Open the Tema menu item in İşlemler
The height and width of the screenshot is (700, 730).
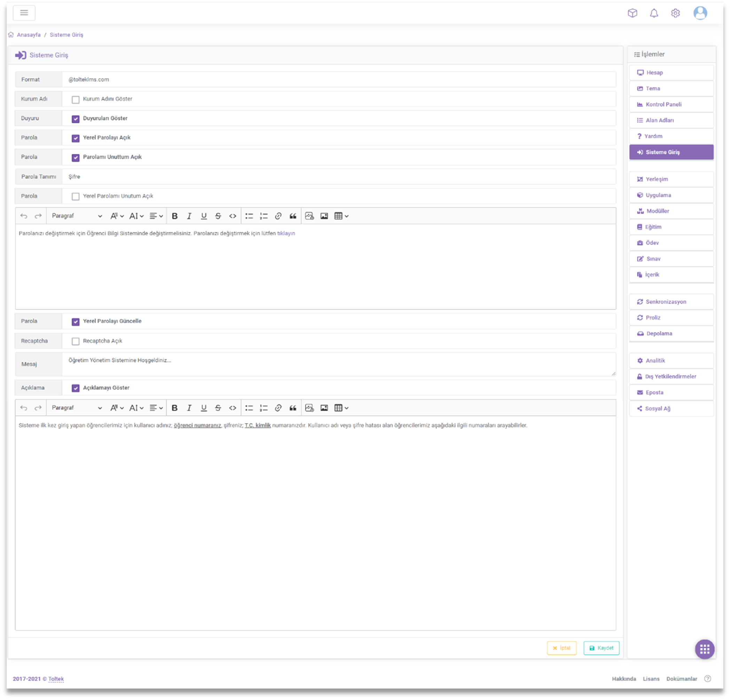coord(671,89)
